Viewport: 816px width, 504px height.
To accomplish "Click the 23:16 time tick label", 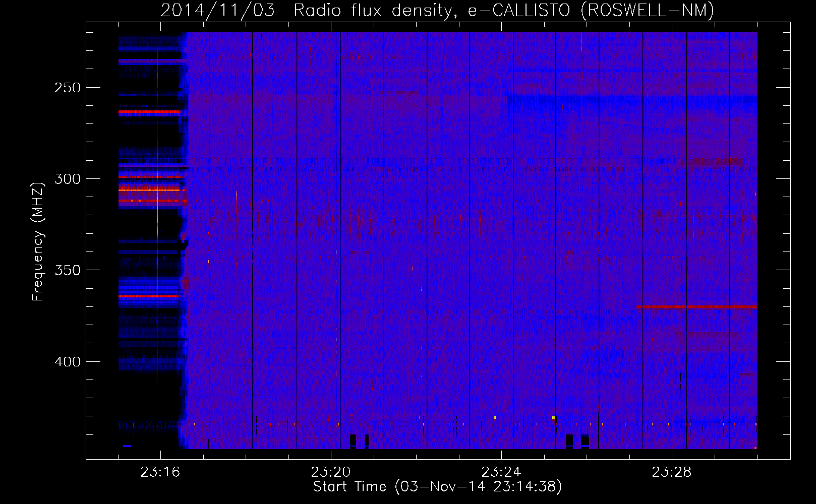I will click(160, 472).
